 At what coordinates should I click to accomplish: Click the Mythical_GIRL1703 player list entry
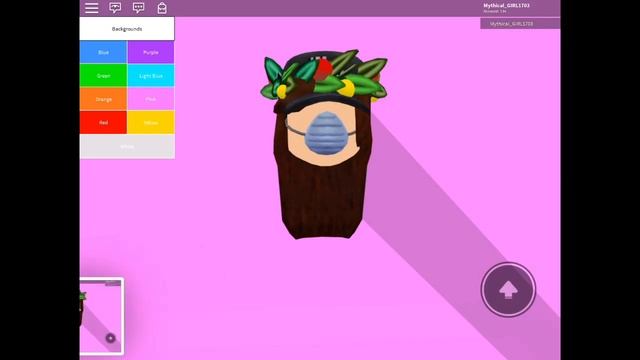(x=520, y=24)
